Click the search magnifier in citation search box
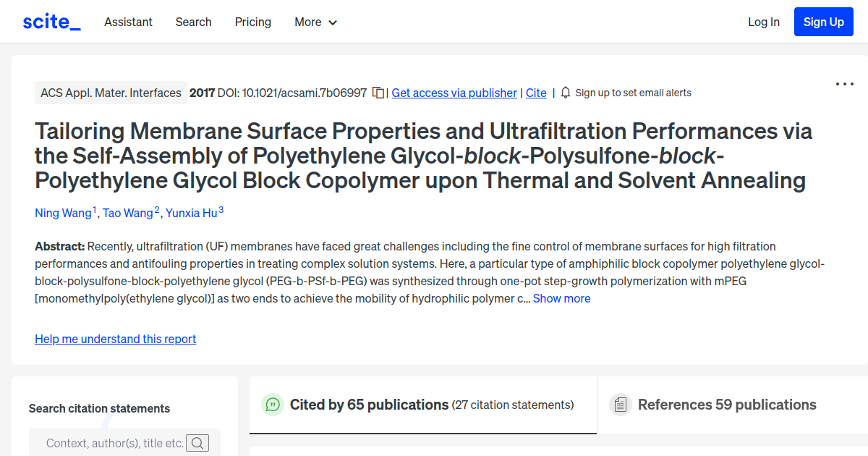Screen dimensions: 868x456 pyautogui.click(x=197, y=442)
